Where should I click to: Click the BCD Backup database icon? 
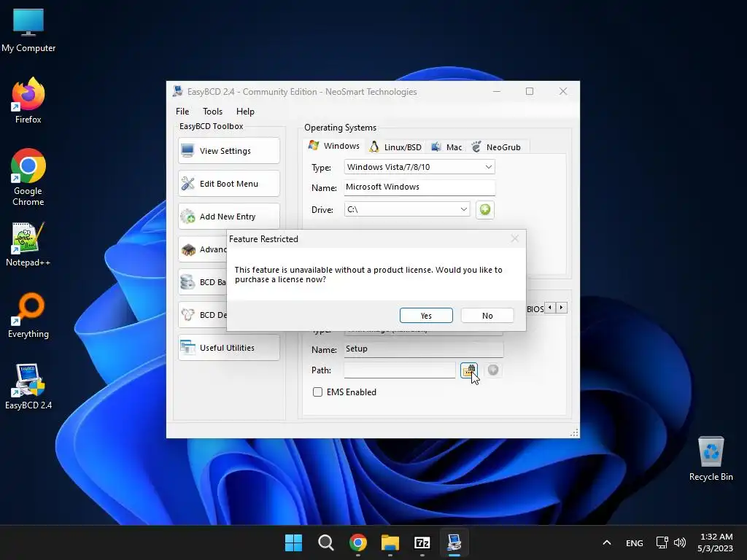tap(187, 282)
